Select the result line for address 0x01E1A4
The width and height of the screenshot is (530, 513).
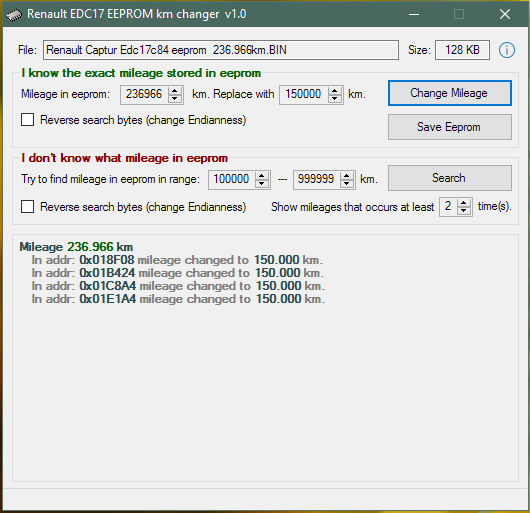coord(178,299)
